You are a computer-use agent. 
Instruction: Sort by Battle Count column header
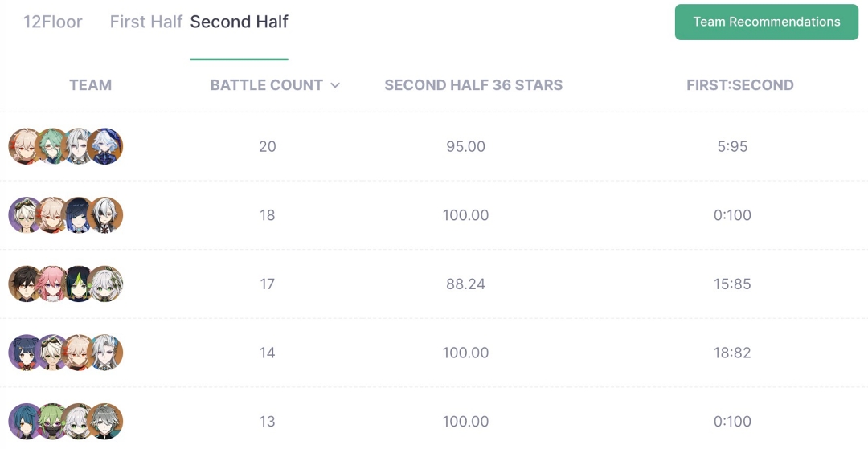266,85
